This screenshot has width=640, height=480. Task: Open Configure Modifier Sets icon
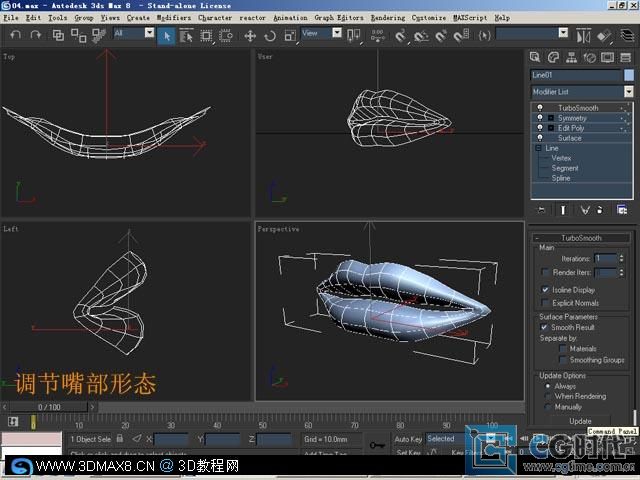pyautogui.click(x=622, y=210)
